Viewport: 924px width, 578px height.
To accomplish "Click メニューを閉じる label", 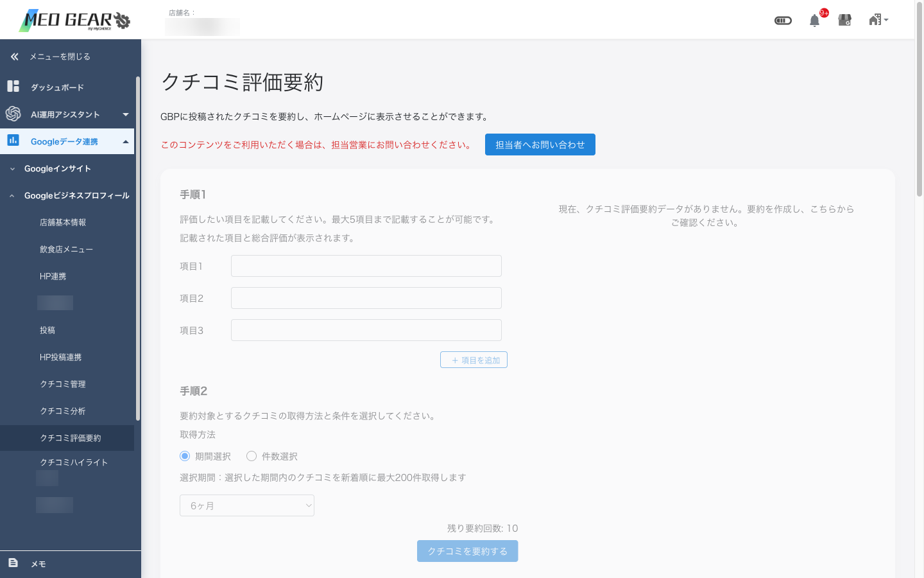I will tap(60, 57).
